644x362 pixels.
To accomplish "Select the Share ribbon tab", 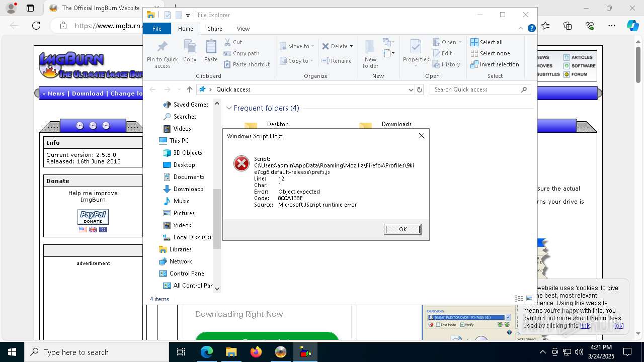I will click(215, 29).
